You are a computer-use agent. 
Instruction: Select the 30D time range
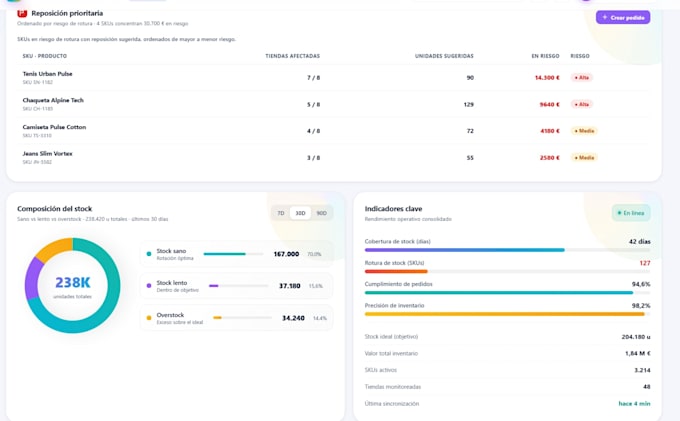300,213
